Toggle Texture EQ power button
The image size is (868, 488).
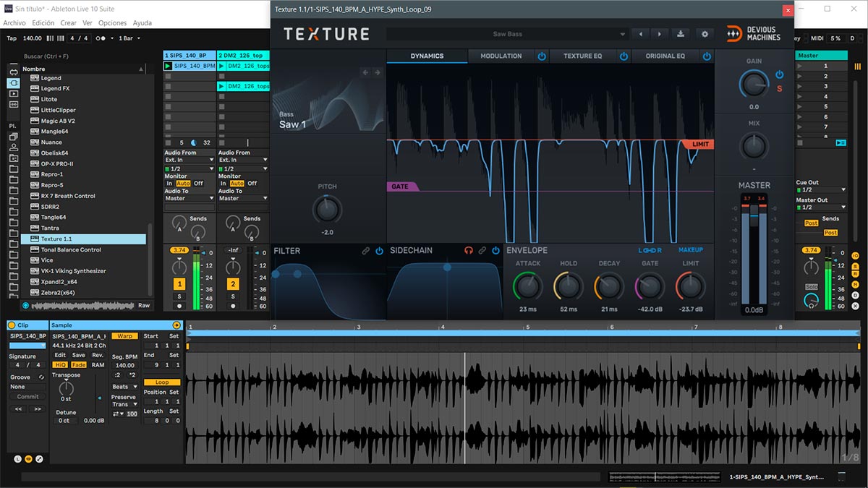coord(624,56)
